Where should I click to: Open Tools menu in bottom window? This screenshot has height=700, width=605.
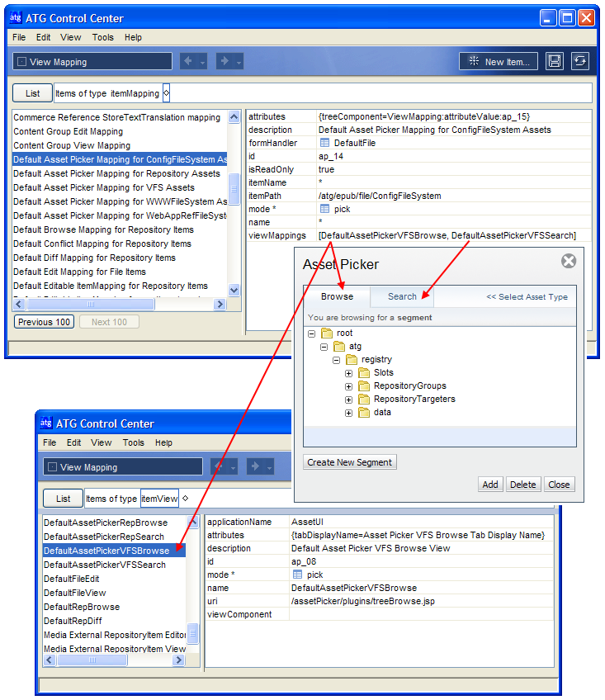[134, 442]
